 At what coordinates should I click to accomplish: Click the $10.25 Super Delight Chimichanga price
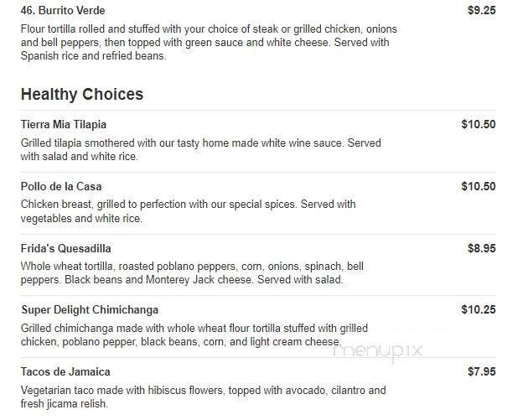[478, 310]
